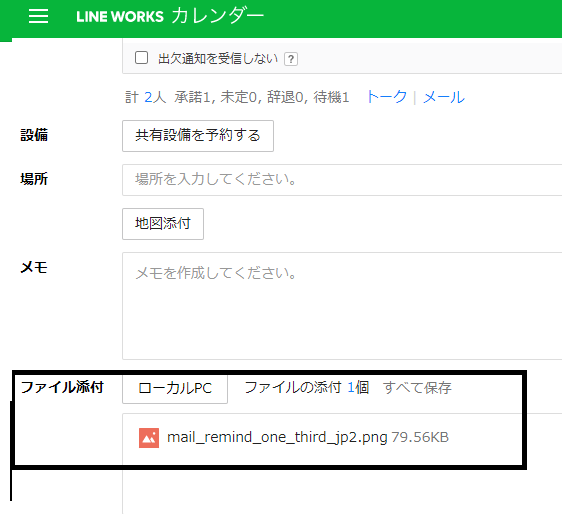This screenshot has width=562, height=514.
Task: Click the 承諾1 attendance status text
Action: click(193, 97)
